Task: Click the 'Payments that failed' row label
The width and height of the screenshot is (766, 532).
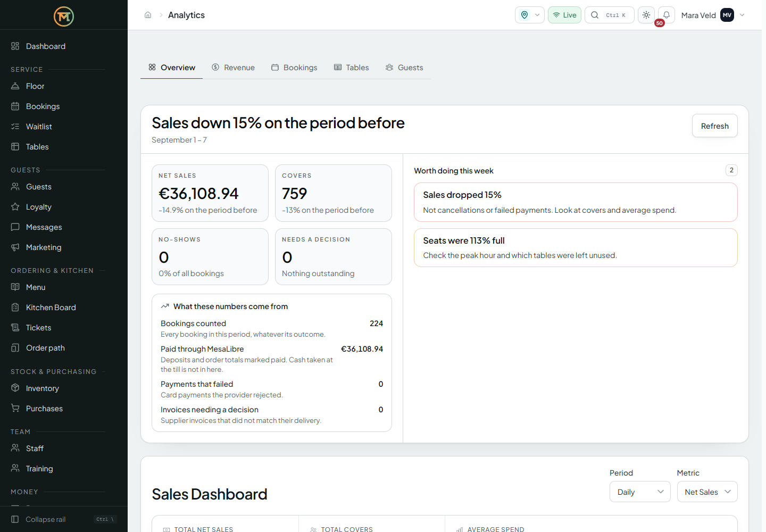Action: coord(197,384)
